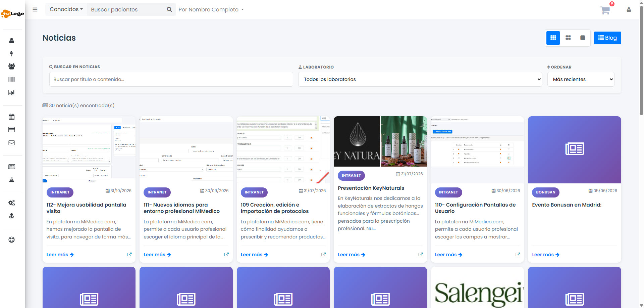Screen dimensions: 644x308
Task: Click the page vertical scrollbar
Action: [641, 60]
